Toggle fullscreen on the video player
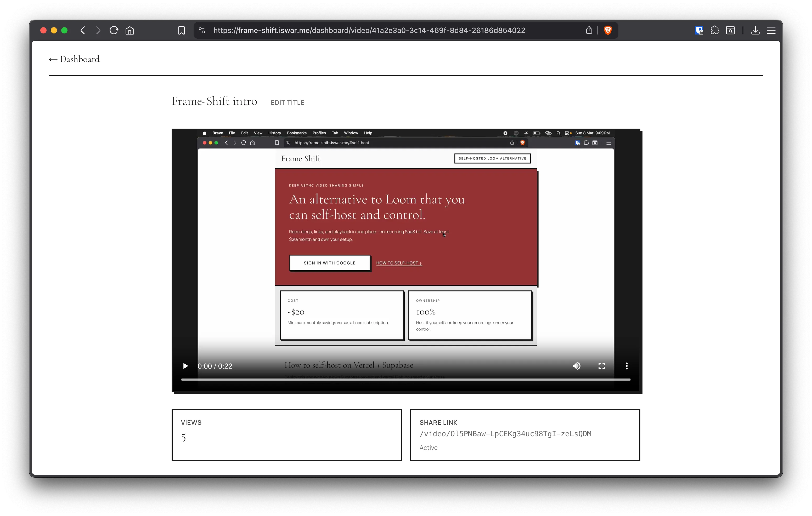The width and height of the screenshot is (812, 516). [x=602, y=366]
